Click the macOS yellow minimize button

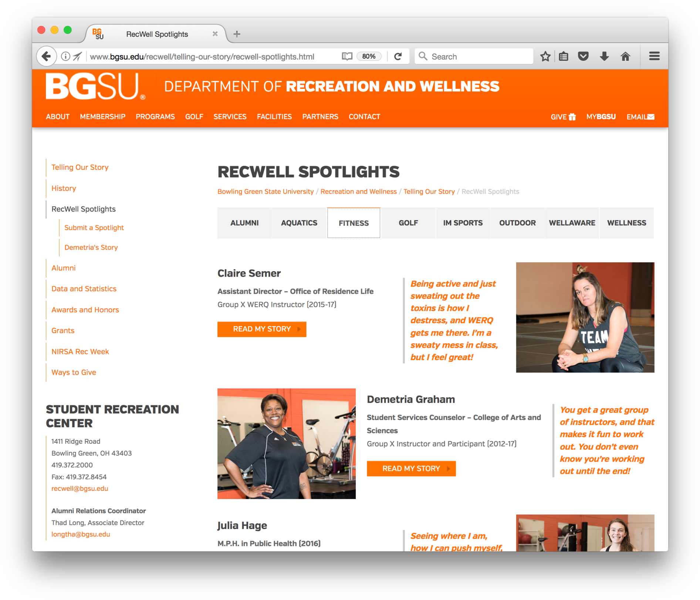tap(54, 30)
